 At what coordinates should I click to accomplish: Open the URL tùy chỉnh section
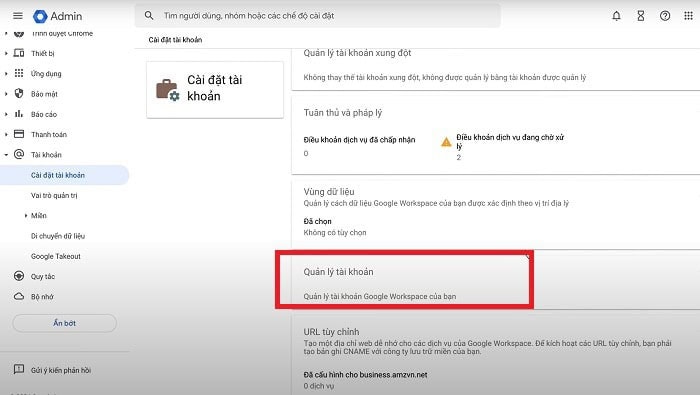[x=331, y=332]
